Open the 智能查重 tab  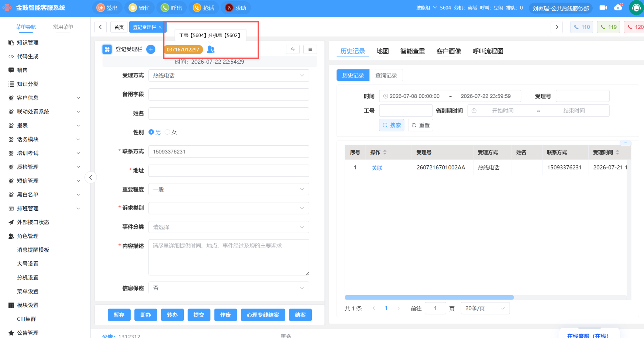click(x=413, y=51)
